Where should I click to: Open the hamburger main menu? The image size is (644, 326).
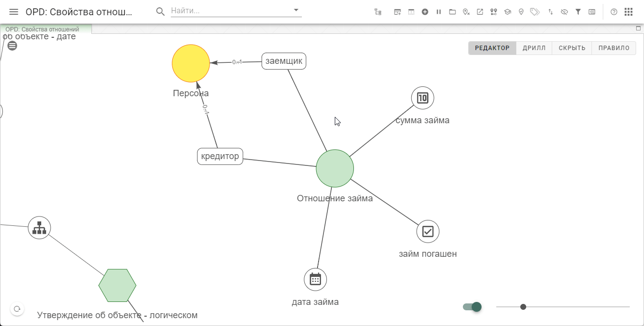[x=14, y=12]
